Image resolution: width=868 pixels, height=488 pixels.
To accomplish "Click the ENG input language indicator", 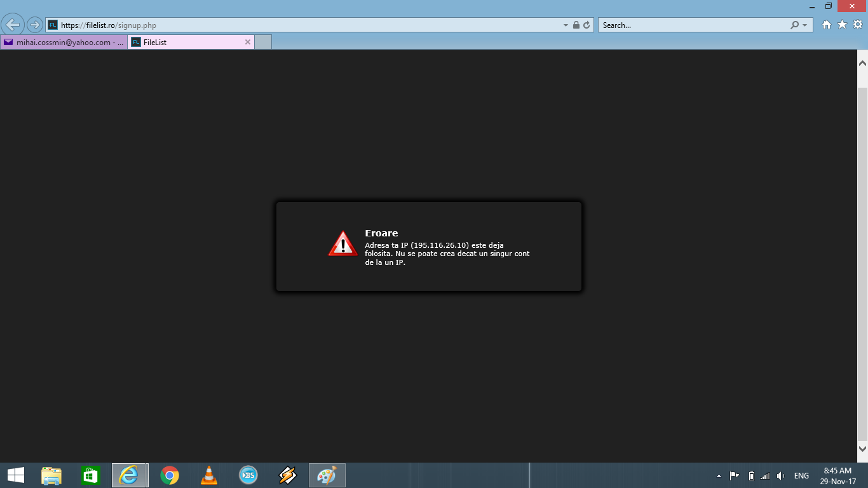I will pyautogui.click(x=801, y=476).
